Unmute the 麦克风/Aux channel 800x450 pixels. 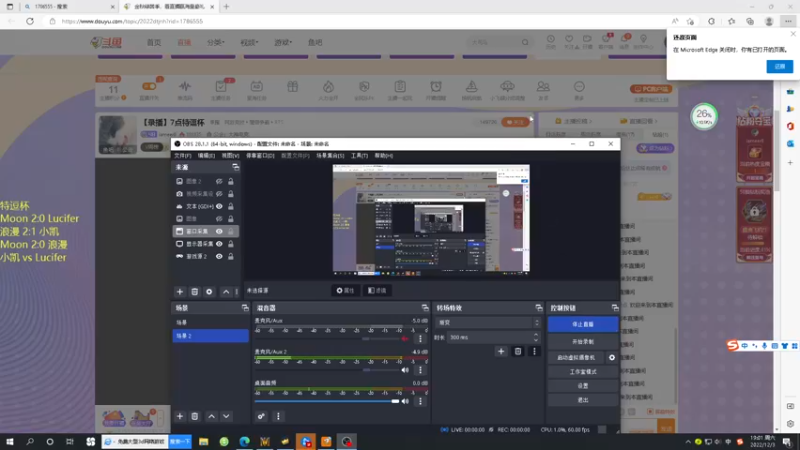[x=405, y=339]
